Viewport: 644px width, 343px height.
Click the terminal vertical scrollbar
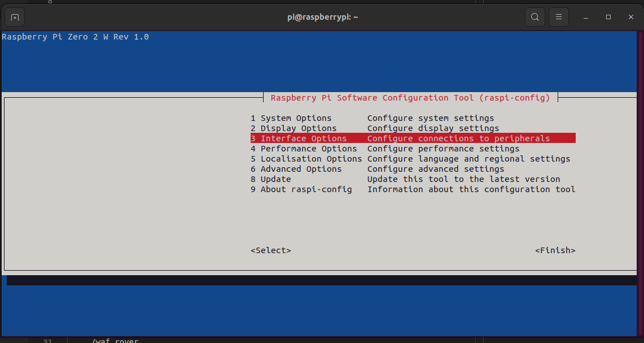pyautogui.click(x=640, y=184)
